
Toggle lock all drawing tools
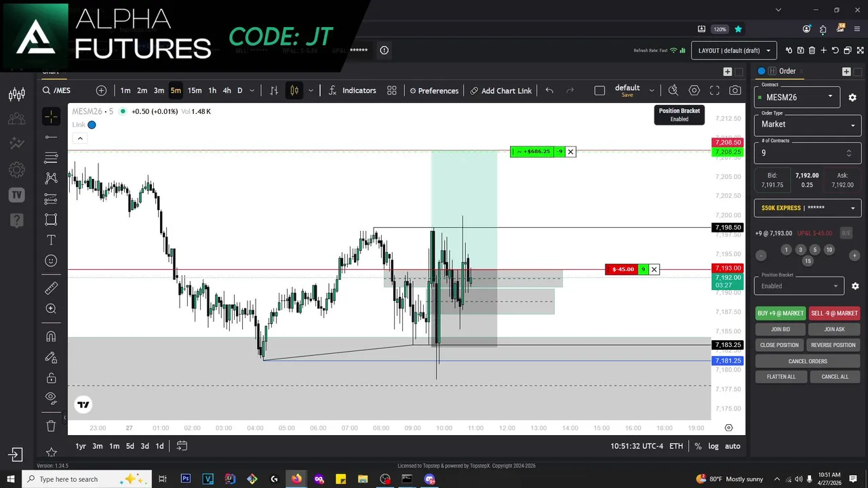[x=51, y=378]
